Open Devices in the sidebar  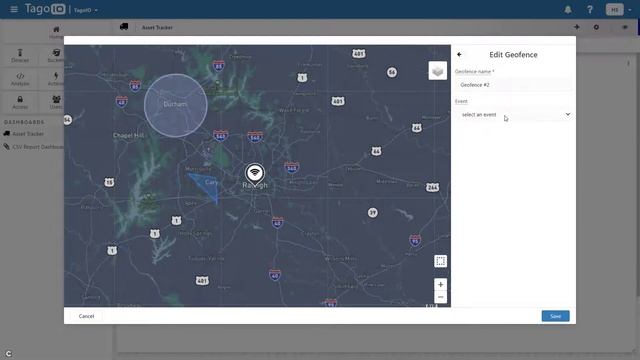20,56
